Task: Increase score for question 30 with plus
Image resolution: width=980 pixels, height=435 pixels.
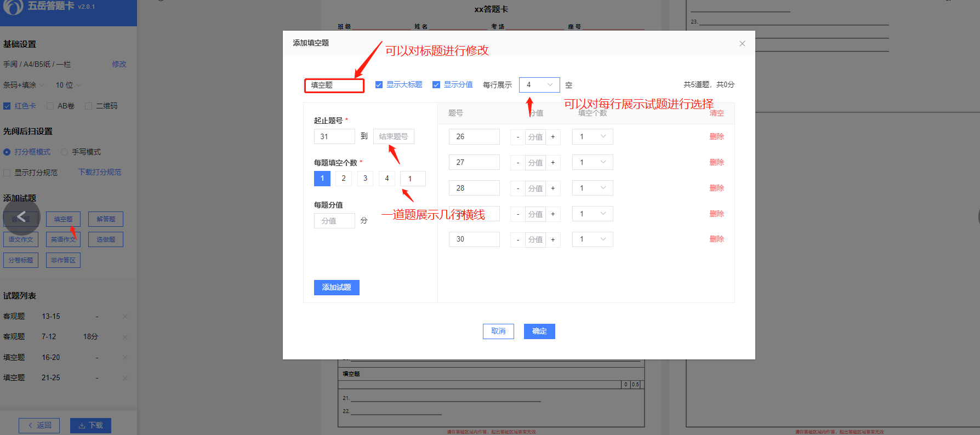Action: [553, 239]
